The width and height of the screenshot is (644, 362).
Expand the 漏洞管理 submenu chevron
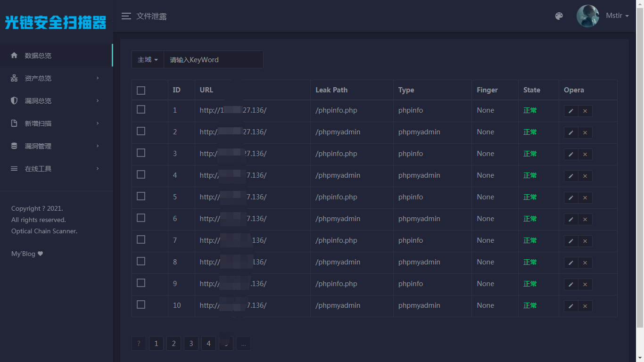point(98,146)
